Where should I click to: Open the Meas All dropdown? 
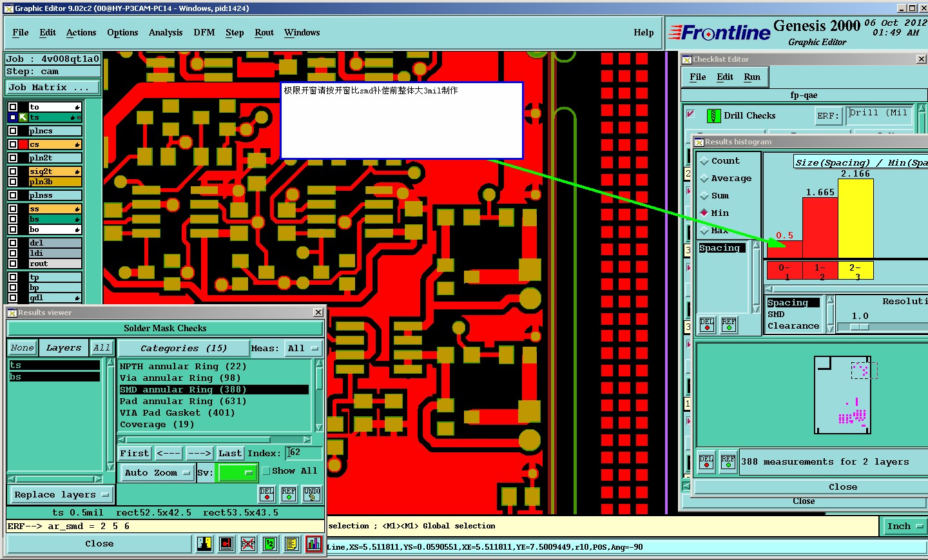coord(303,349)
